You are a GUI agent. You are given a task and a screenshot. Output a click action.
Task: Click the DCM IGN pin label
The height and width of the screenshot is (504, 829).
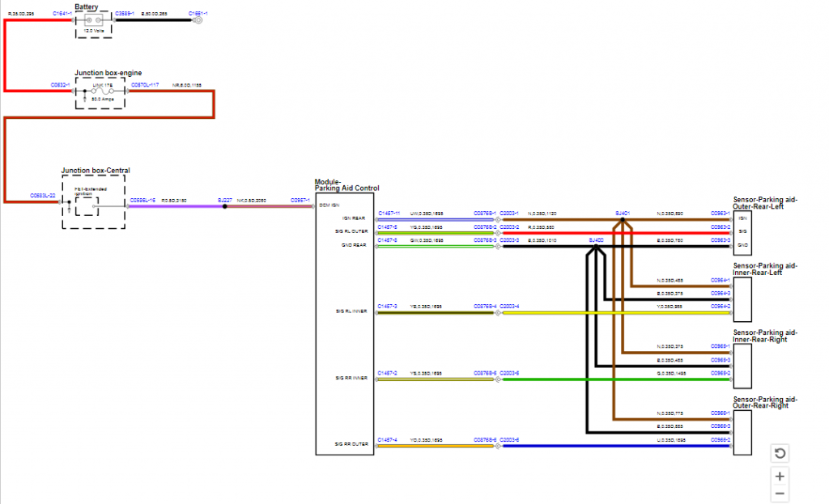pyautogui.click(x=329, y=205)
